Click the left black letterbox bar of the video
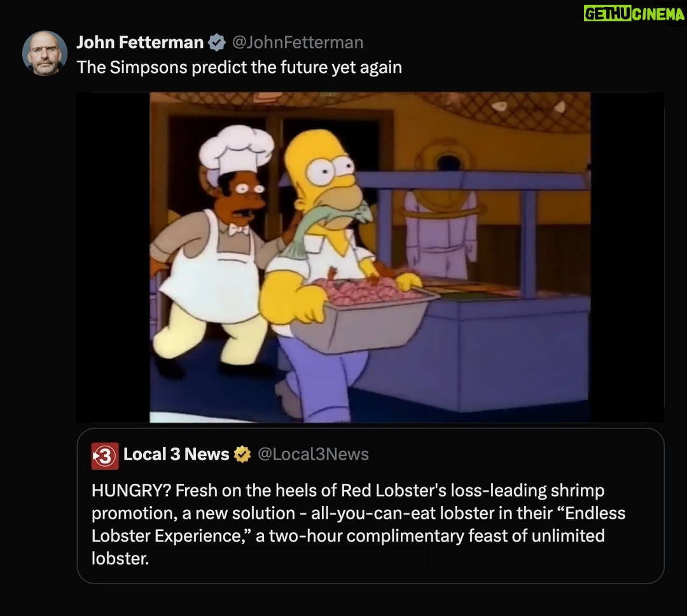 (x=113, y=257)
